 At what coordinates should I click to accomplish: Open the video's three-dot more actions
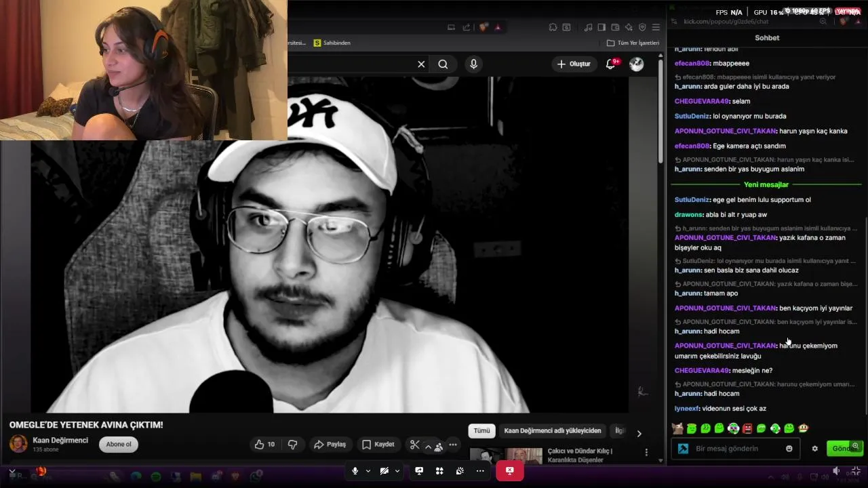click(x=453, y=445)
